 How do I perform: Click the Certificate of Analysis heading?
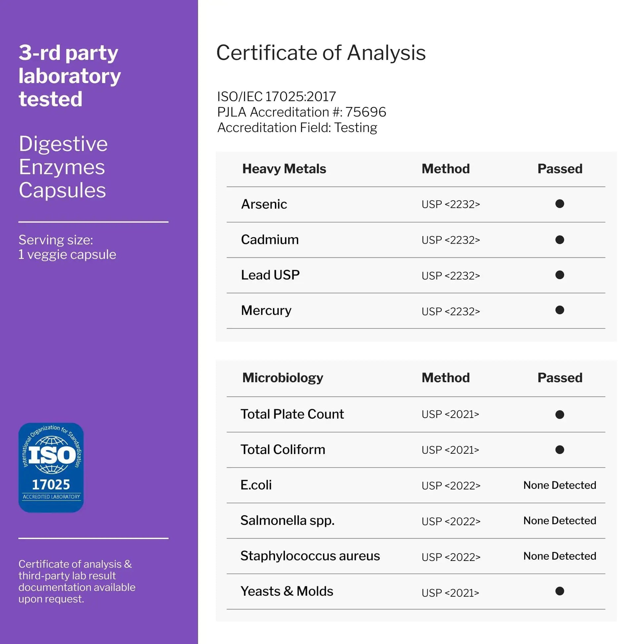point(321,53)
